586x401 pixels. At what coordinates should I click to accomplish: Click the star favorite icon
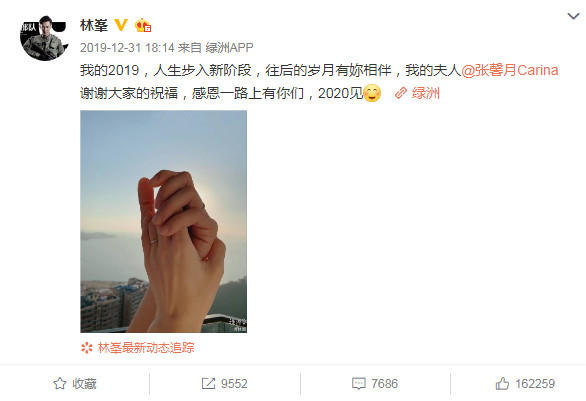(59, 383)
